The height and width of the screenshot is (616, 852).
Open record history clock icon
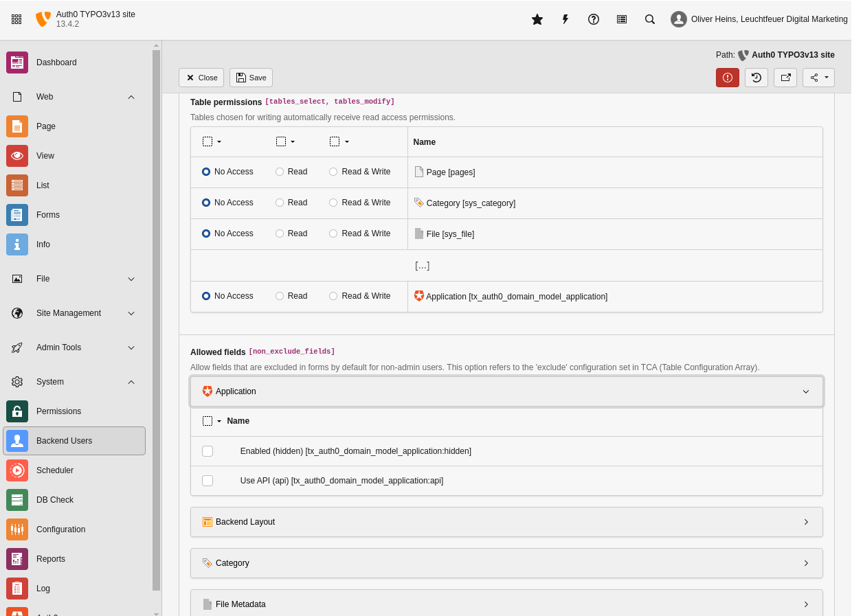tap(756, 78)
